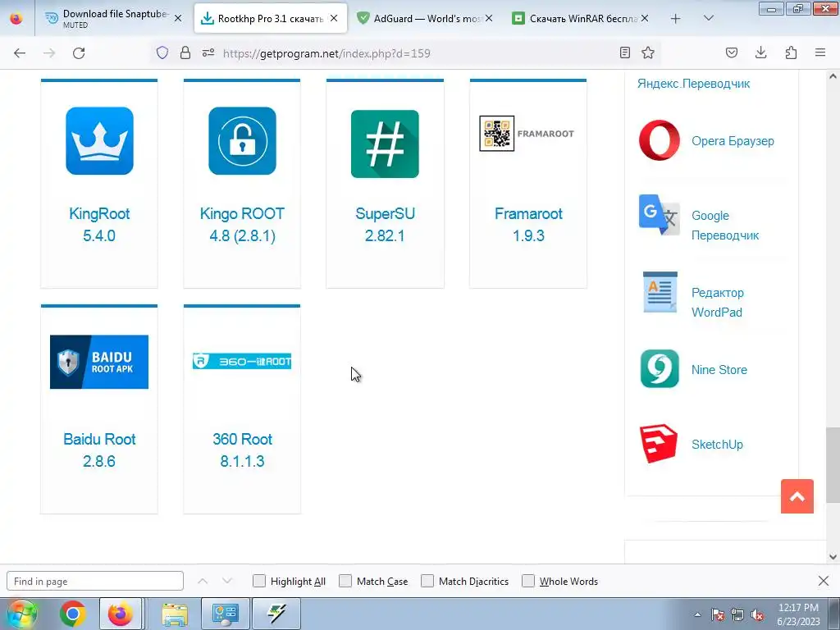This screenshot has width=840, height=630.
Task: Bookmark this page with the star
Action: pyautogui.click(x=648, y=52)
